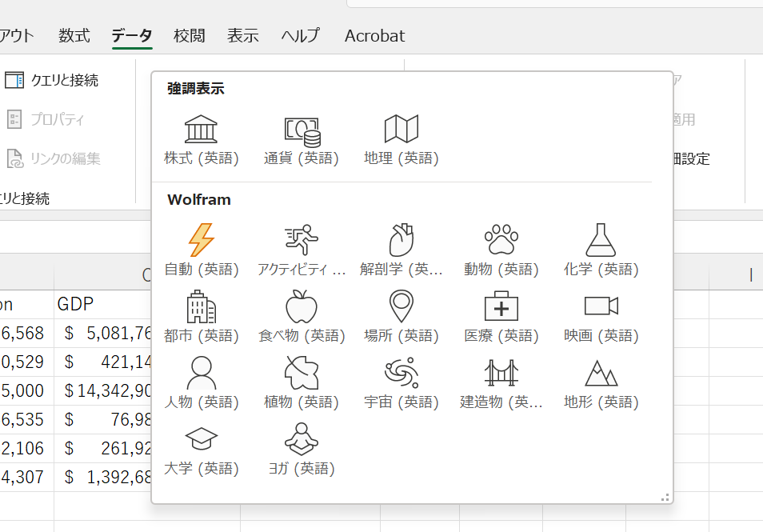Choose the 医療 medical kit icon
Screen dimensions: 763x532
coord(500,306)
